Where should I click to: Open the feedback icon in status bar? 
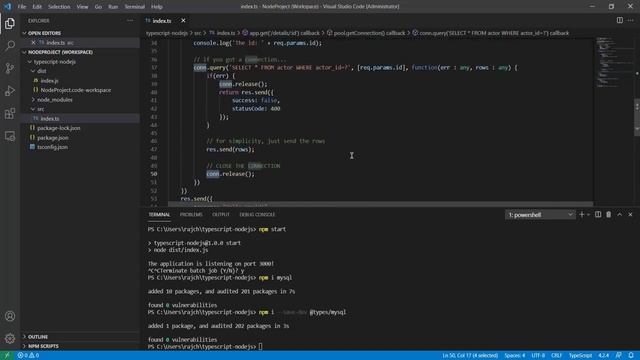pyautogui.click(x=619, y=356)
